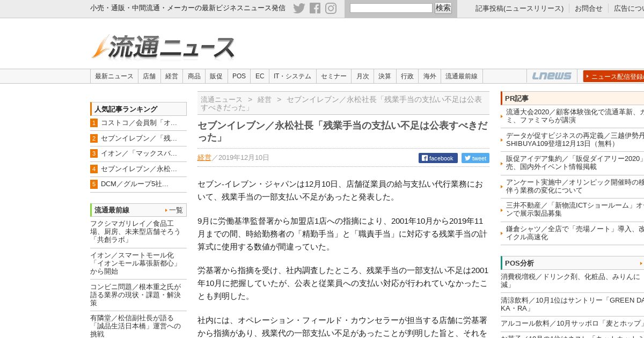The width and height of the screenshot is (644, 338).
Task: Click 経営 breadcrumb link
Action: click(x=265, y=100)
